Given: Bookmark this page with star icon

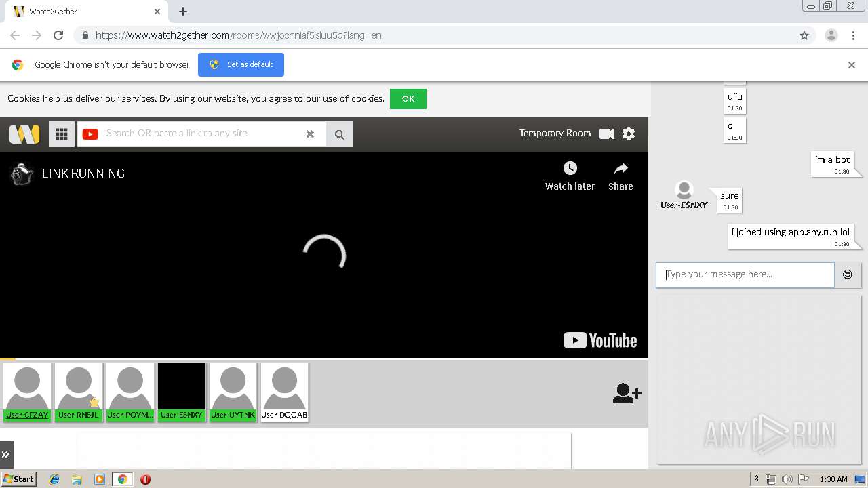Looking at the screenshot, I should tap(804, 35).
